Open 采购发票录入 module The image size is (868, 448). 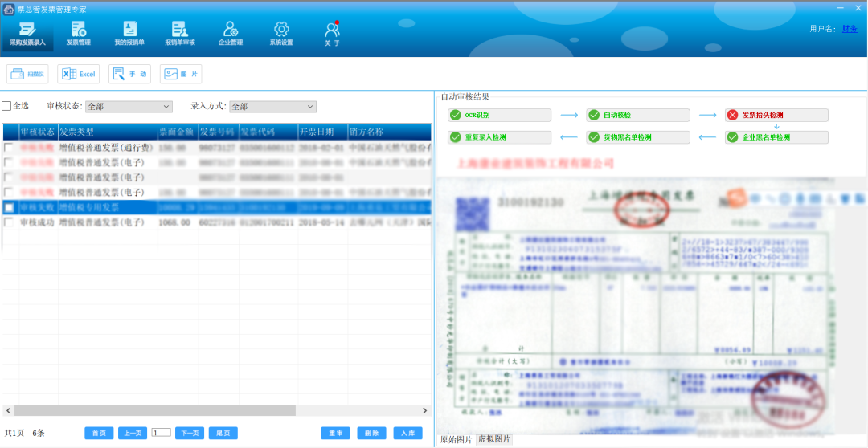(x=27, y=35)
